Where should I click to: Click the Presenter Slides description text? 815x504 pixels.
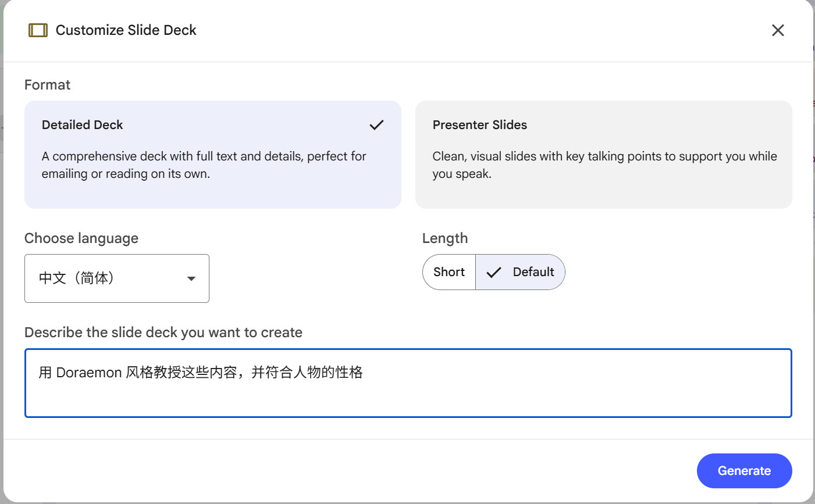point(605,165)
